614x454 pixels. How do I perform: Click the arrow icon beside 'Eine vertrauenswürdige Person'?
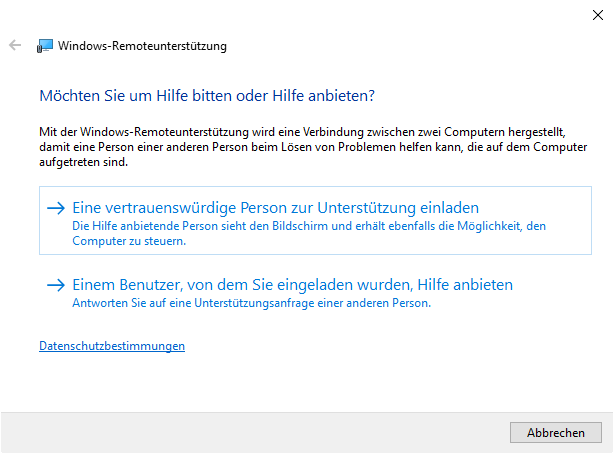click(55, 208)
